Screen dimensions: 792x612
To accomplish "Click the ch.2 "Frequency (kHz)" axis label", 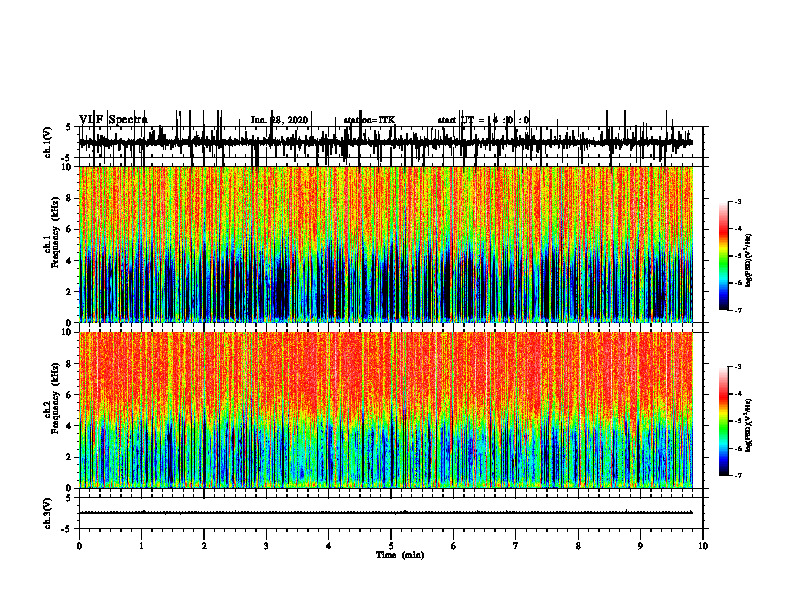I will (55, 398).
